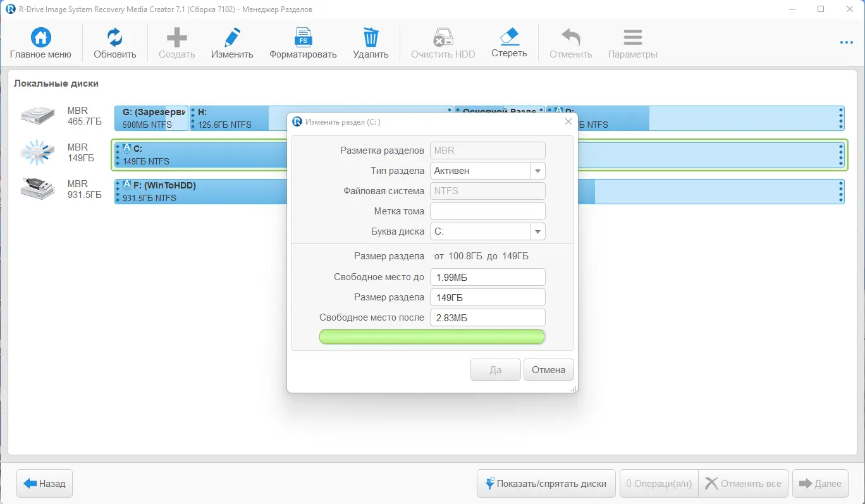The image size is (865, 504).
Task: Click Показать/спрятать диски button
Action: 546,484
